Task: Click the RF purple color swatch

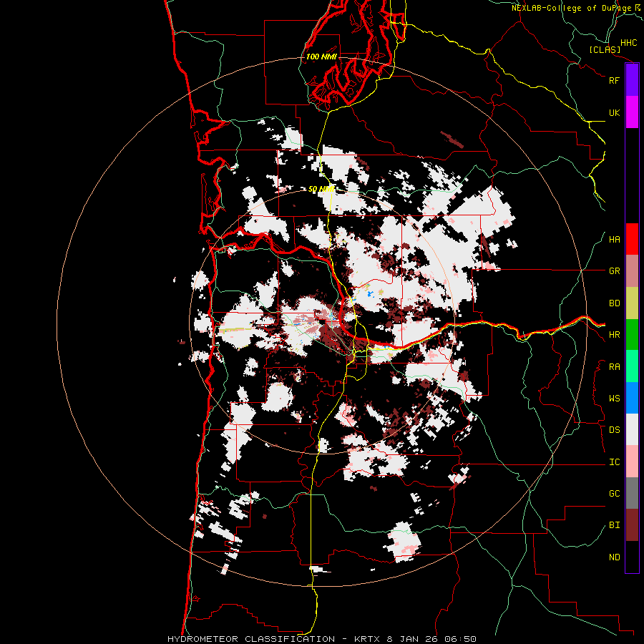Action: 632,80
